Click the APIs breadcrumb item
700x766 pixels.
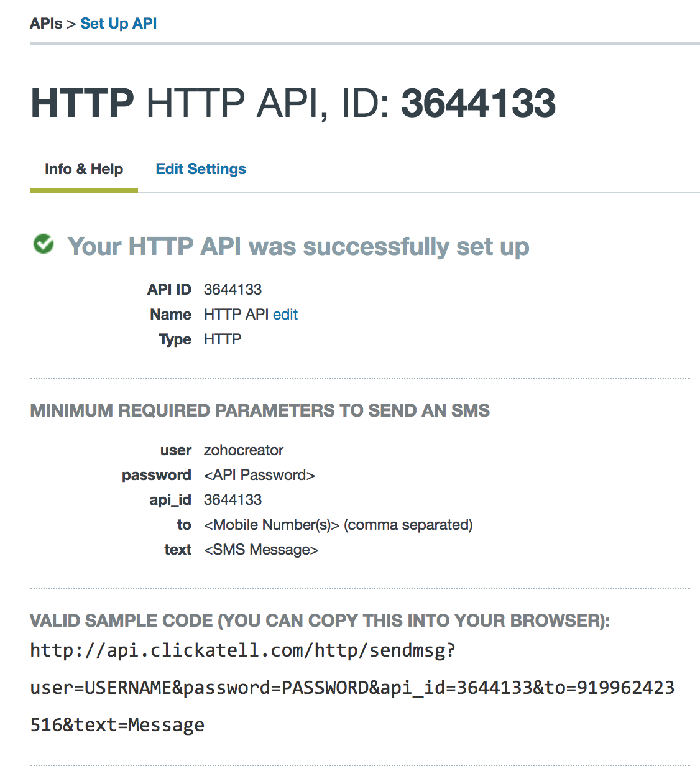46,24
